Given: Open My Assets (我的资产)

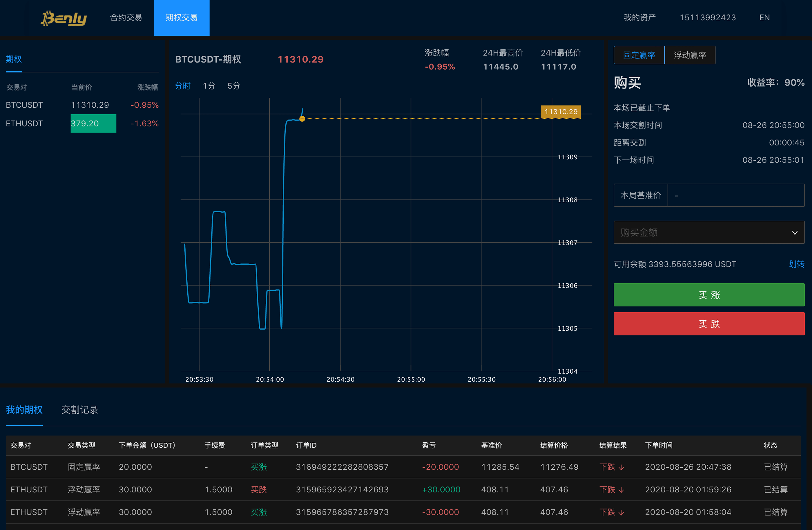Looking at the screenshot, I should pos(639,17).
